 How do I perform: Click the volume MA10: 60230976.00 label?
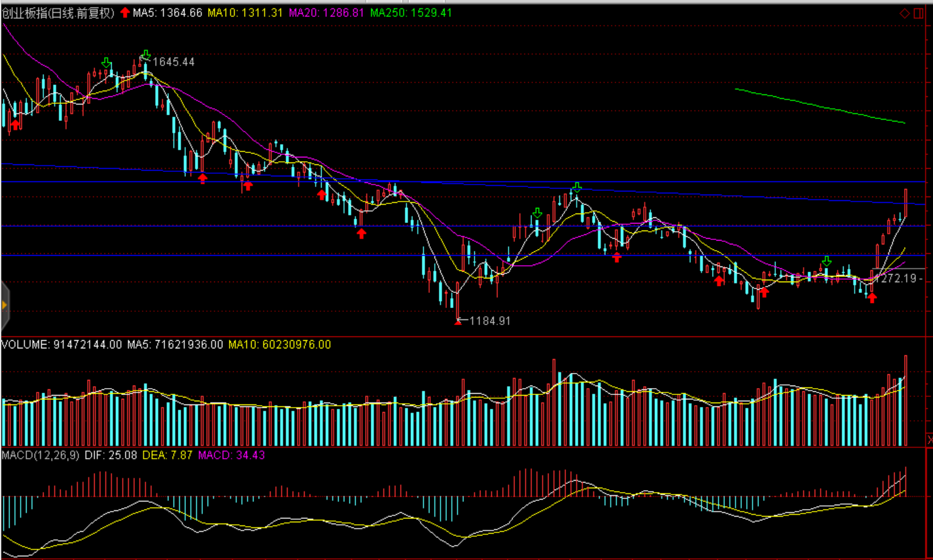[x=279, y=345]
